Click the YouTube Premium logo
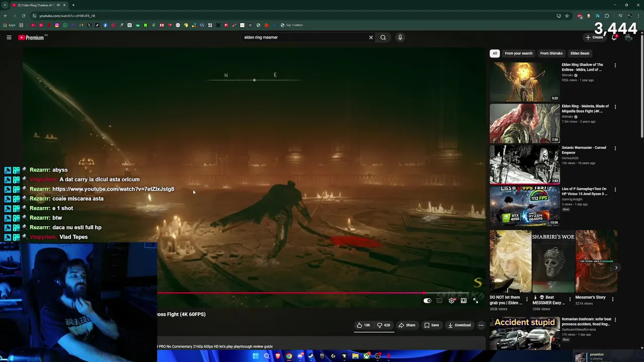Viewport: 644px width, 362px height. [x=31, y=37]
